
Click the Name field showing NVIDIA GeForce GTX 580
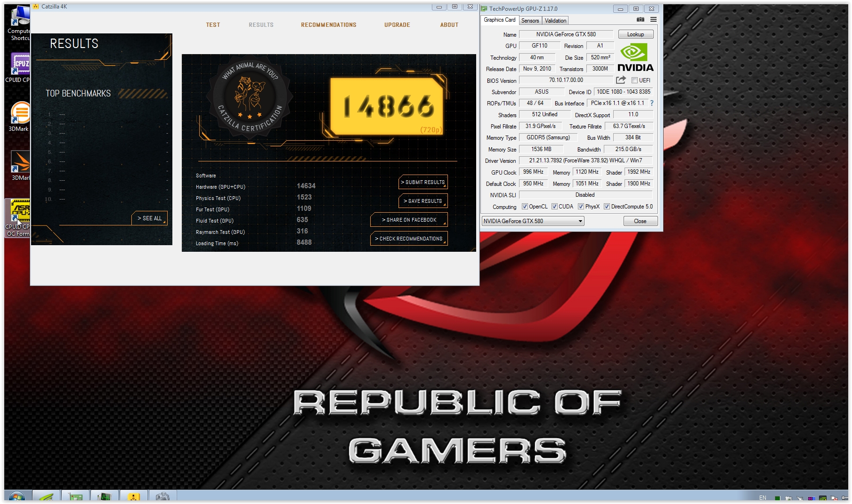566,34
